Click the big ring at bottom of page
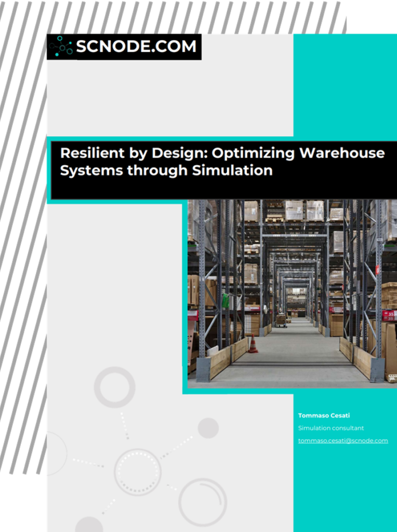397x532 pixels. pyautogui.click(x=202, y=502)
